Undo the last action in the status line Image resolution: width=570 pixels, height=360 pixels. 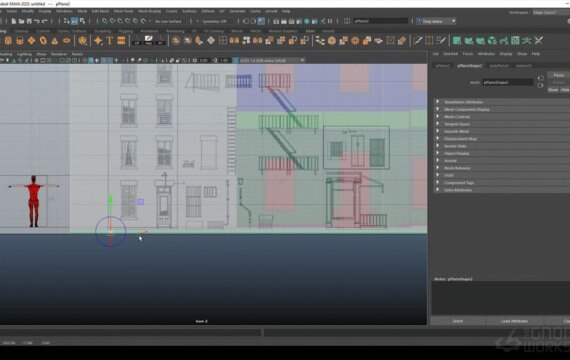pos(37,21)
